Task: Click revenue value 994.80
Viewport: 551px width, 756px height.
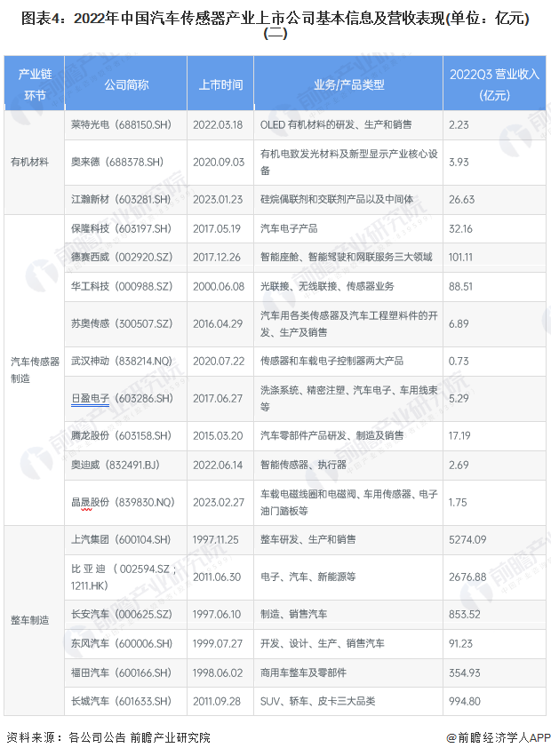Action: [x=465, y=702]
